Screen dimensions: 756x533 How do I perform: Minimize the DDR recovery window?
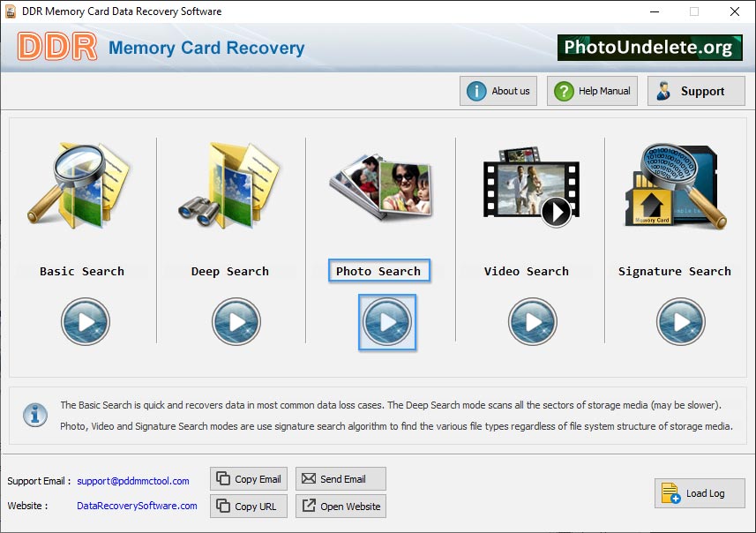(x=655, y=11)
